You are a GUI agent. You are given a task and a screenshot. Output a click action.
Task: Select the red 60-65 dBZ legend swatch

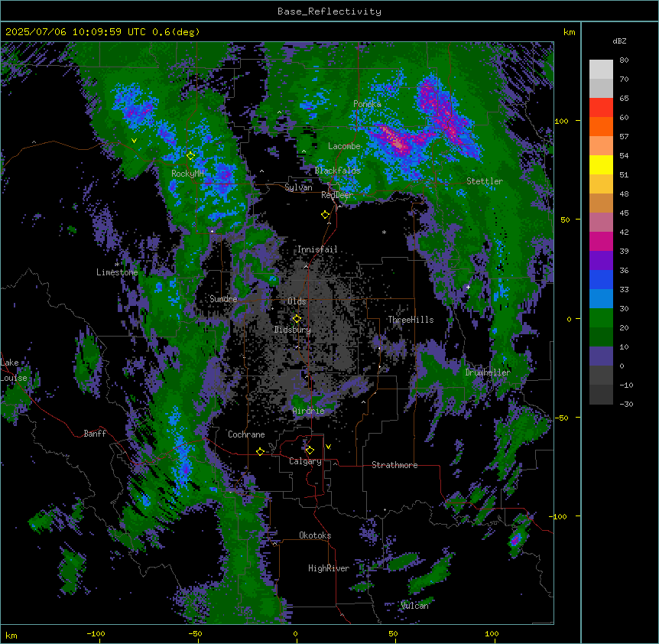point(601,108)
